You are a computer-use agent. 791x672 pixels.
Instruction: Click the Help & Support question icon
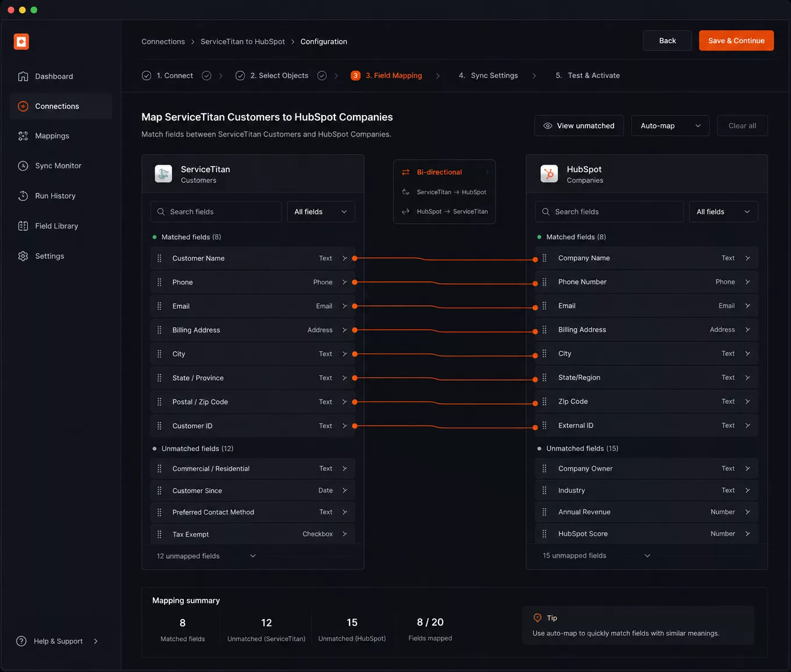point(22,641)
